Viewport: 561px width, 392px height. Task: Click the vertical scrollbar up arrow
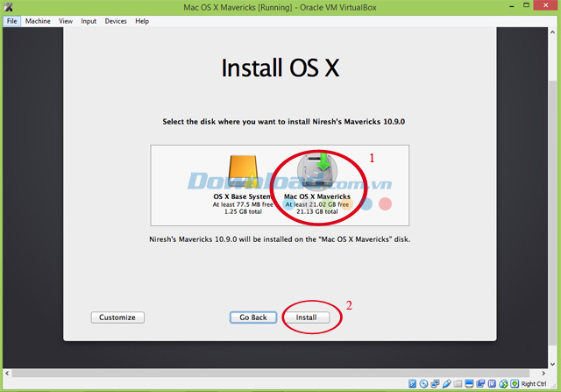click(x=552, y=32)
